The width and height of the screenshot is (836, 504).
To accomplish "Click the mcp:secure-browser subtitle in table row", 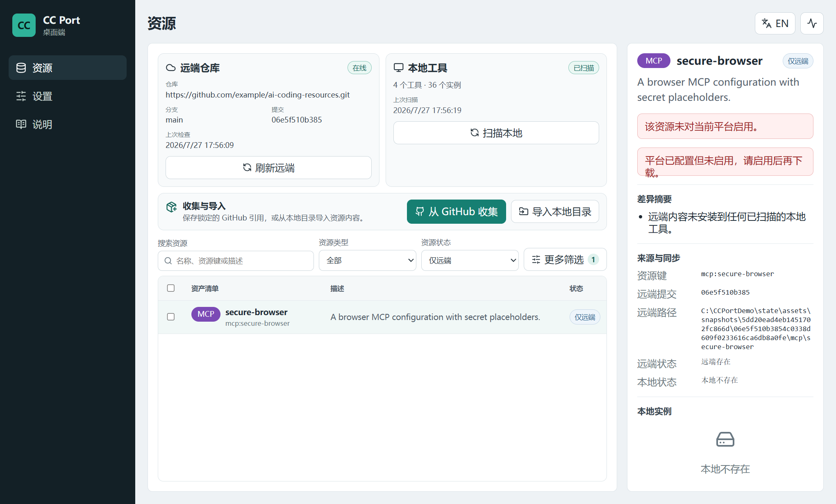I will coord(257,323).
